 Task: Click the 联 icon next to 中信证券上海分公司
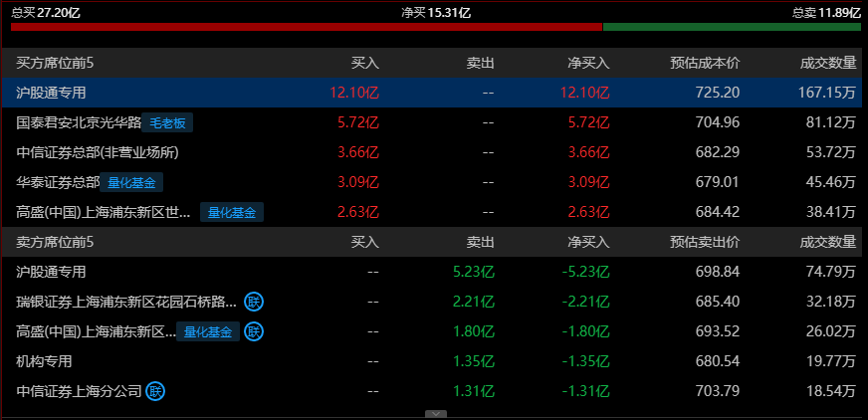[x=155, y=391]
